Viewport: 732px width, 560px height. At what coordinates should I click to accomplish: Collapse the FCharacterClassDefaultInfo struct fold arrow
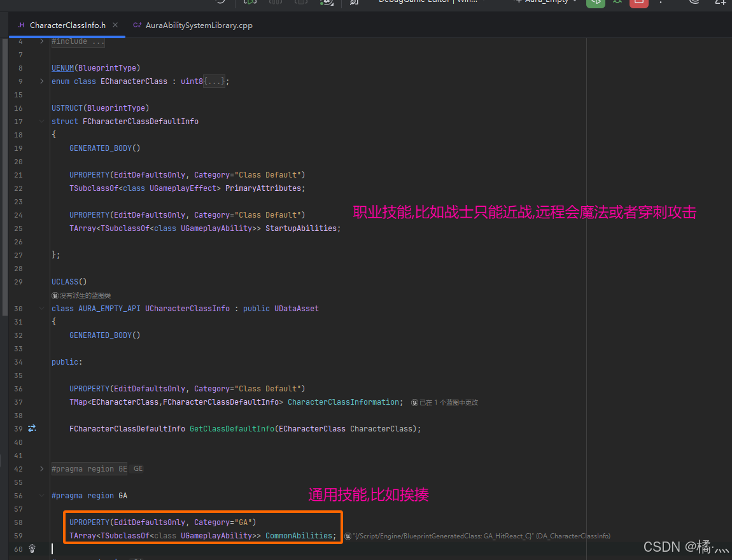point(41,122)
